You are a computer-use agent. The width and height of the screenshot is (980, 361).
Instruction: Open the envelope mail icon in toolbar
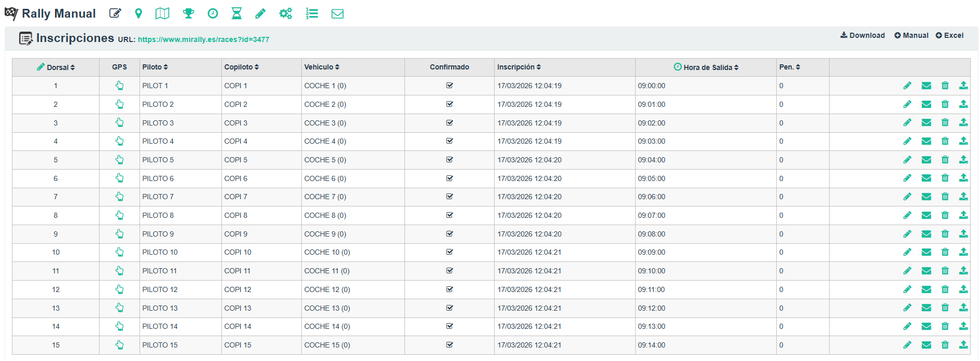338,13
